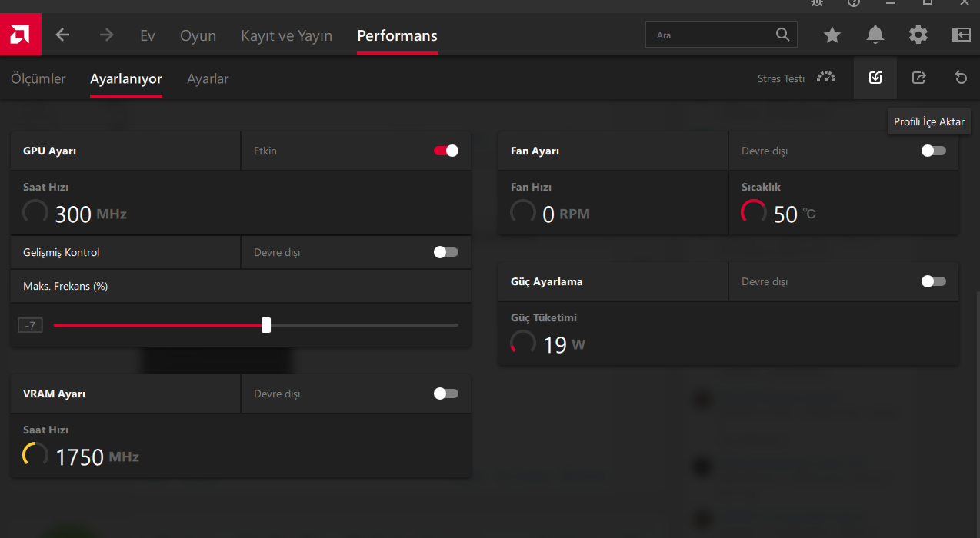The width and height of the screenshot is (980, 538).
Task: Select the Ayarlanıyor sub-tab
Action: pos(126,78)
